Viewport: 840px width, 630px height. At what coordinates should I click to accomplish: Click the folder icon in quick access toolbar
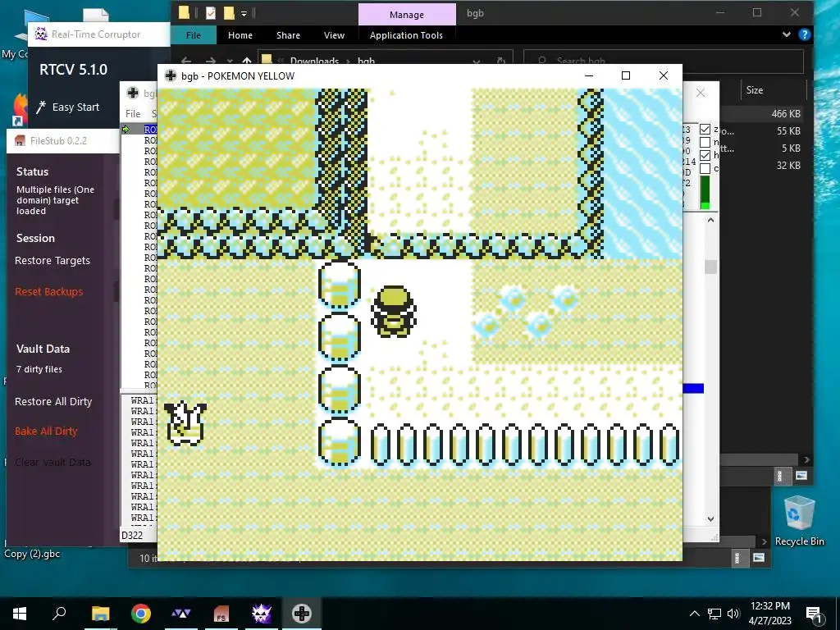pos(184,13)
